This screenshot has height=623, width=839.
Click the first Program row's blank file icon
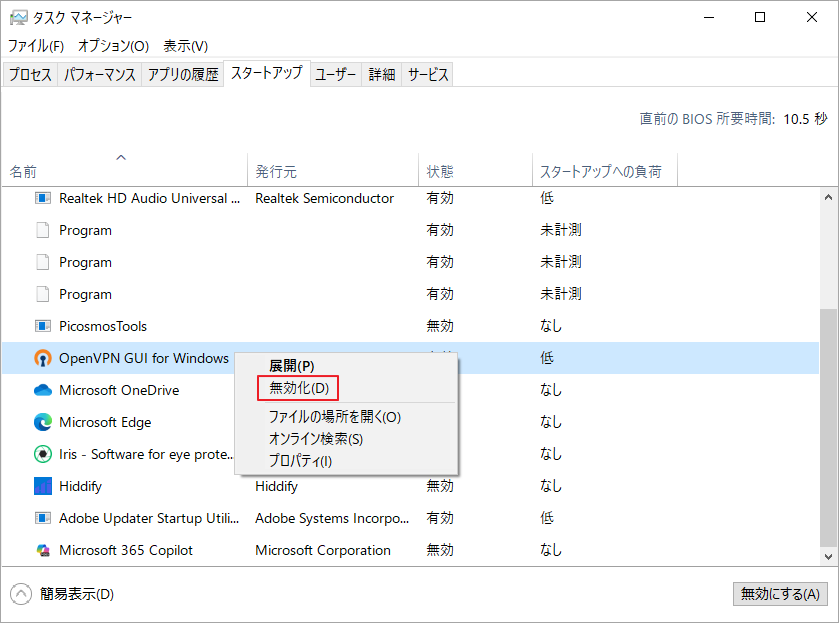pyautogui.click(x=43, y=230)
